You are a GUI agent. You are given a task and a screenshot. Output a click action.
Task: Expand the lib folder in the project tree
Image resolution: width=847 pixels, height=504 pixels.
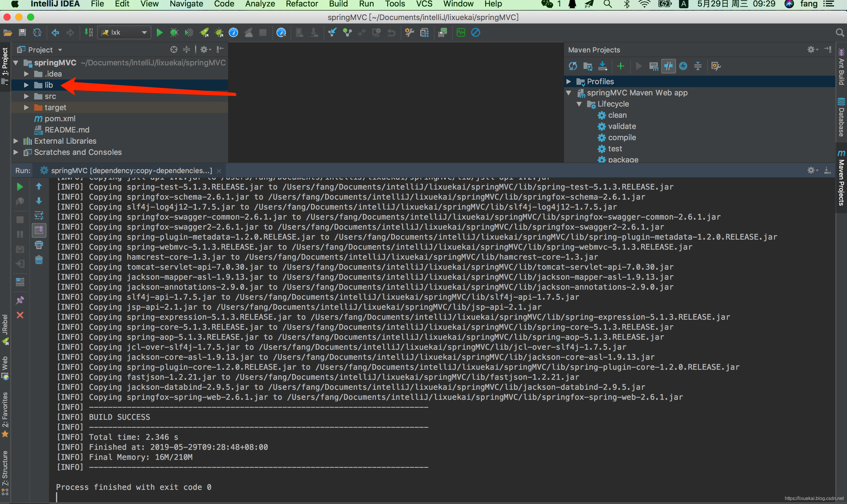[27, 85]
